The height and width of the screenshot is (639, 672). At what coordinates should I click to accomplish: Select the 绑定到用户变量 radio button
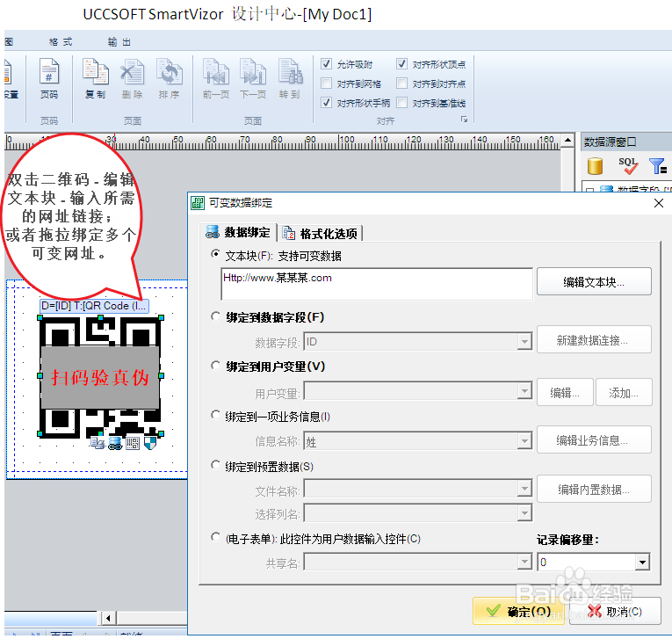point(216,366)
